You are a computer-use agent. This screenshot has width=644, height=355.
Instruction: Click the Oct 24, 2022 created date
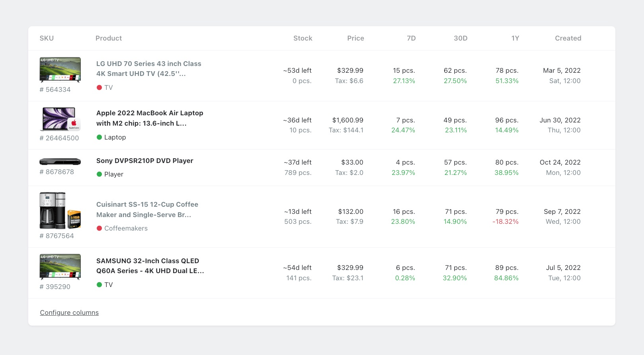click(560, 162)
